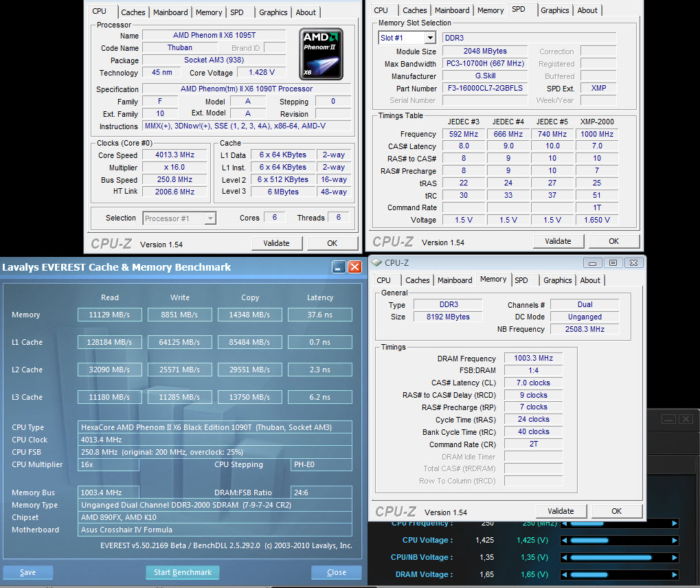The image size is (700, 588).
Task: Click the Core Speed value '4013.3 MHz'
Action: [174, 155]
